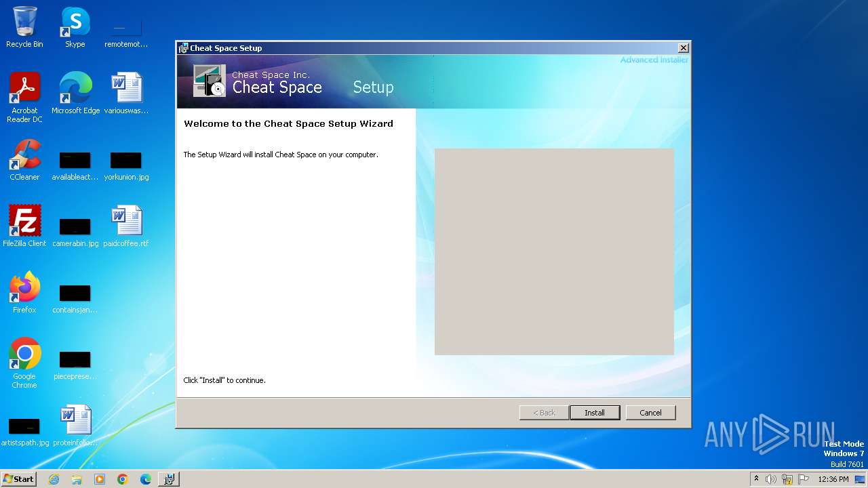Click the 12:36 PM clock
868x488 pixels.
point(833,479)
